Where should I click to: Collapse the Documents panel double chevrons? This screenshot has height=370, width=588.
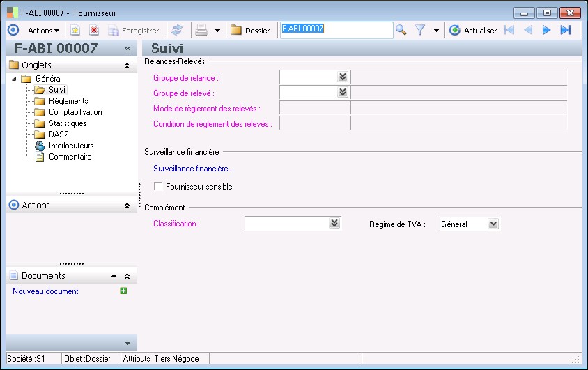127,276
